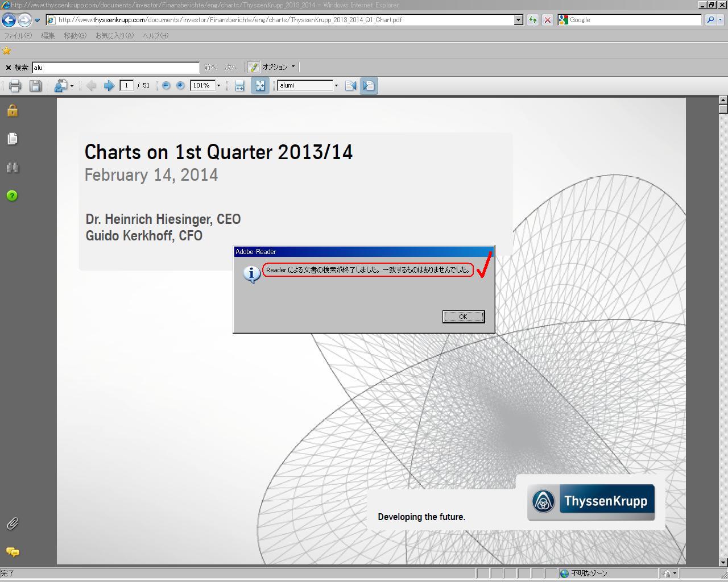Click the next page blue arrow

[109, 86]
